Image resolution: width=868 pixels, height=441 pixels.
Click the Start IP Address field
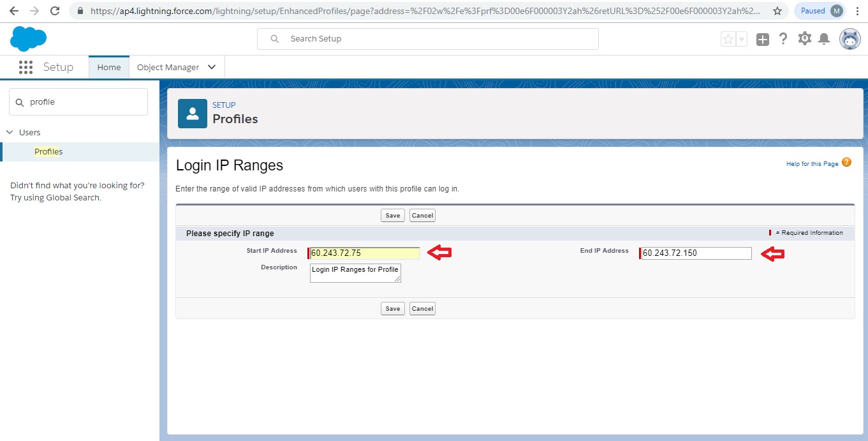tap(365, 253)
